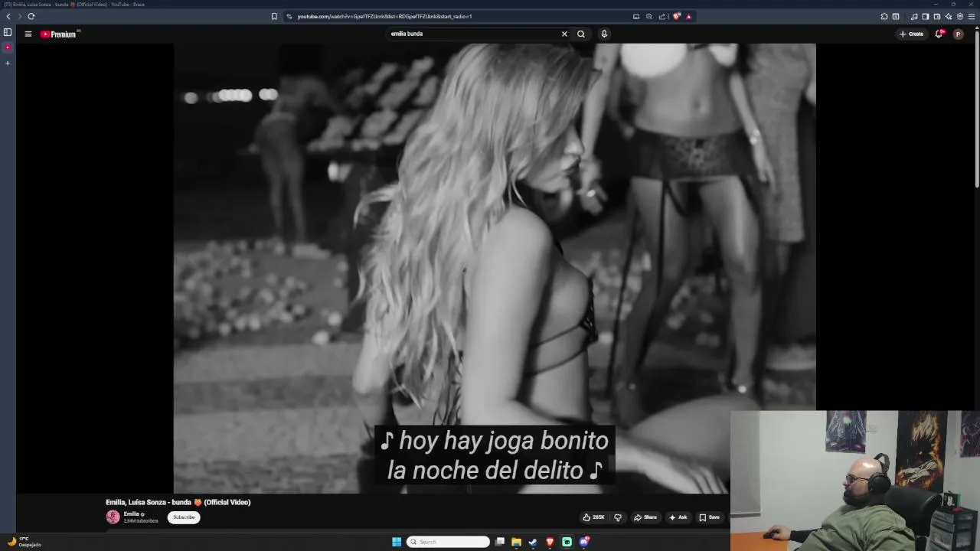Subscribe to the Emilia channel

(x=184, y=517)
